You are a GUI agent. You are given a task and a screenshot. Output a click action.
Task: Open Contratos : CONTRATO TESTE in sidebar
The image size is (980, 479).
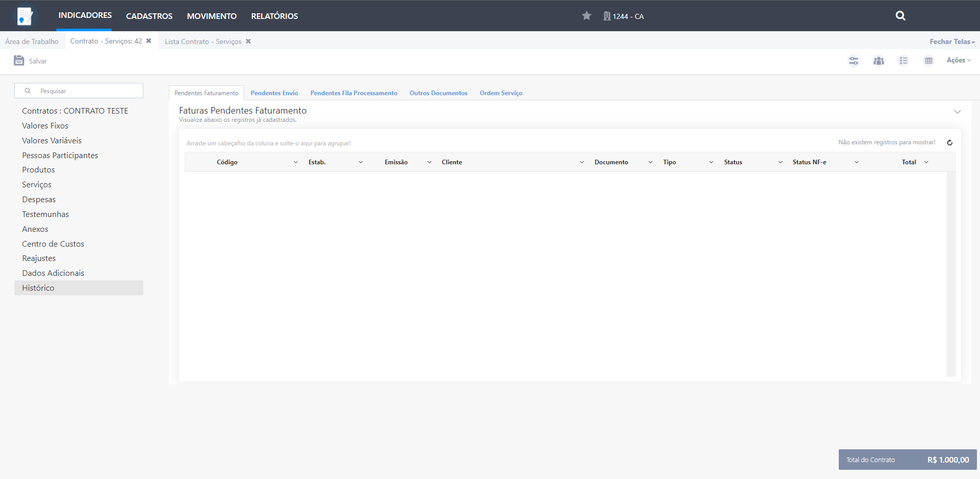75,111
